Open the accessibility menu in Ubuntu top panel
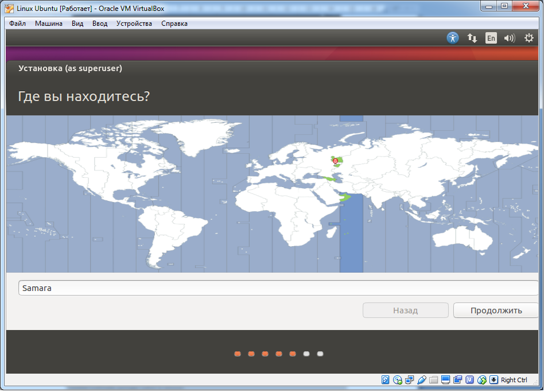This screenshot has height=392, width=544. (453, 38)
